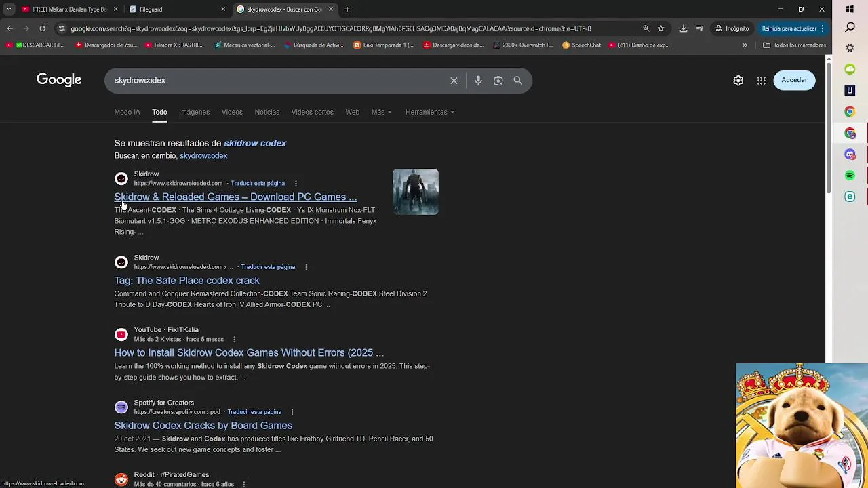Open Google quick settings gear
This screenshot has width=868, height=488.
738,80
